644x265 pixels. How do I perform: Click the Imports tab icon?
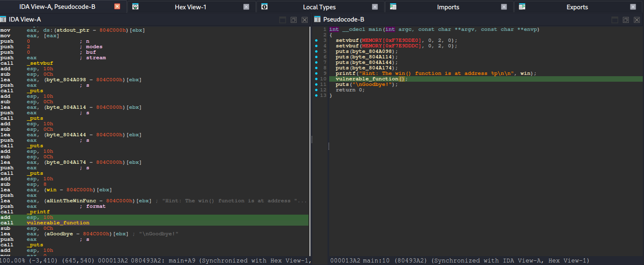[393, 7]
